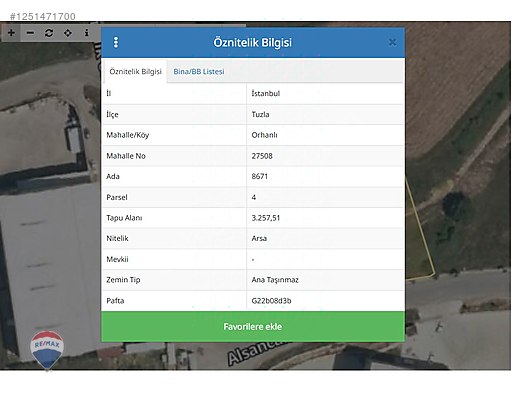Zoom in with the plus icon
The image size is (528, 396).
tap(11, 33)
